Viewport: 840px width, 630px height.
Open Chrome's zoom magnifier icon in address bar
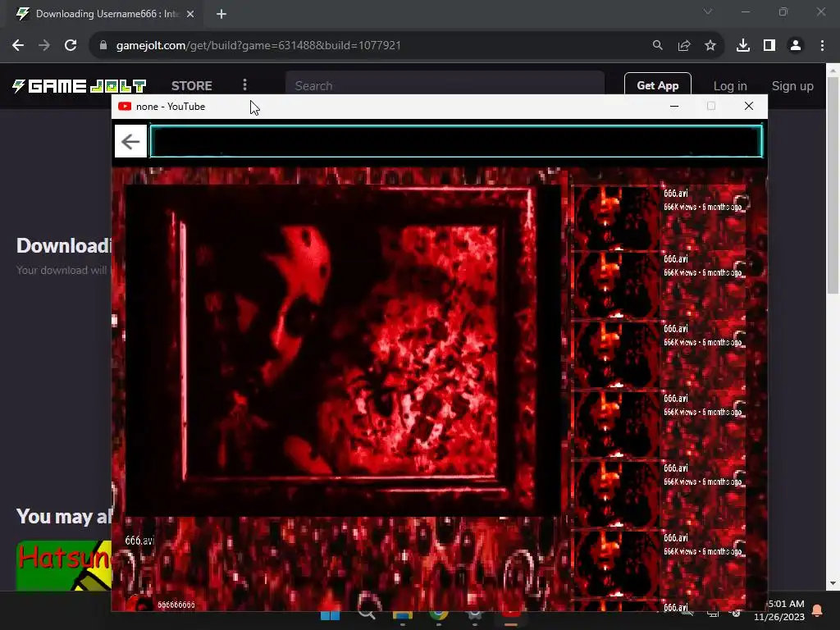657,46
